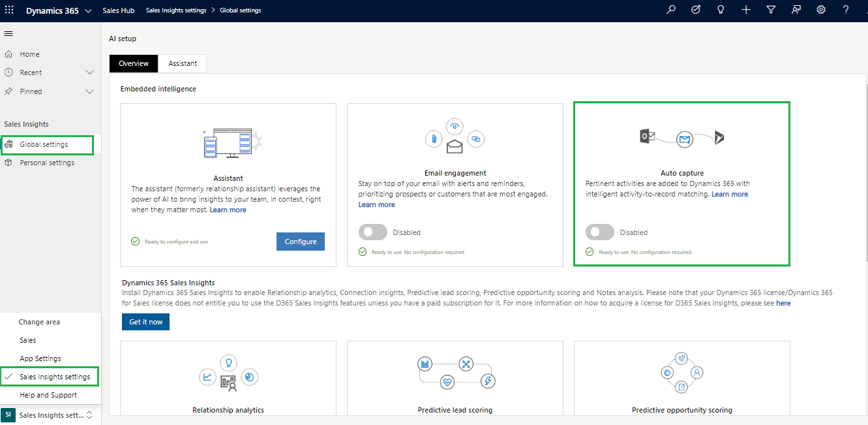This screenshot has height=425, width=868.
Task: Open Learn more link in Auto capture
Action: [x=730, y=194]
